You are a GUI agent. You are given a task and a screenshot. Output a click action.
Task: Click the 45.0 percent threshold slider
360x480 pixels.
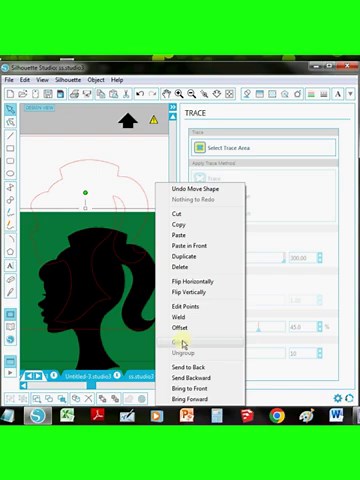click(258, 327)
